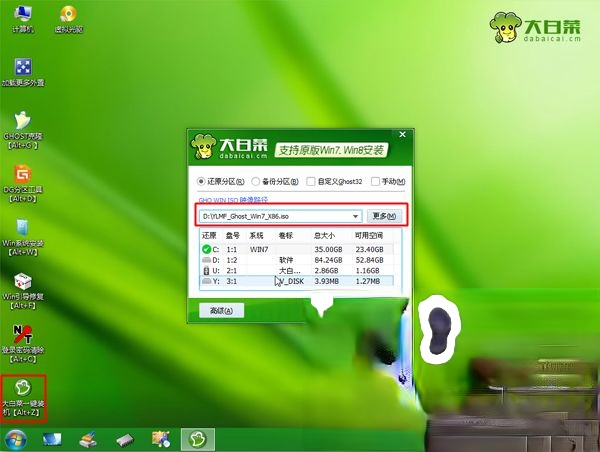Select the D: 1:2 软件 partition row

[x=297, y=260]
